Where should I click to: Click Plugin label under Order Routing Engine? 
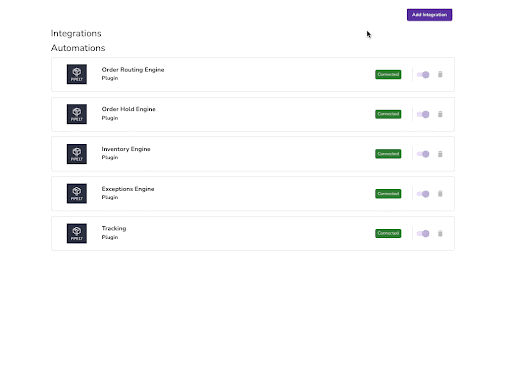pyautogui.click(x=110, y=78)
